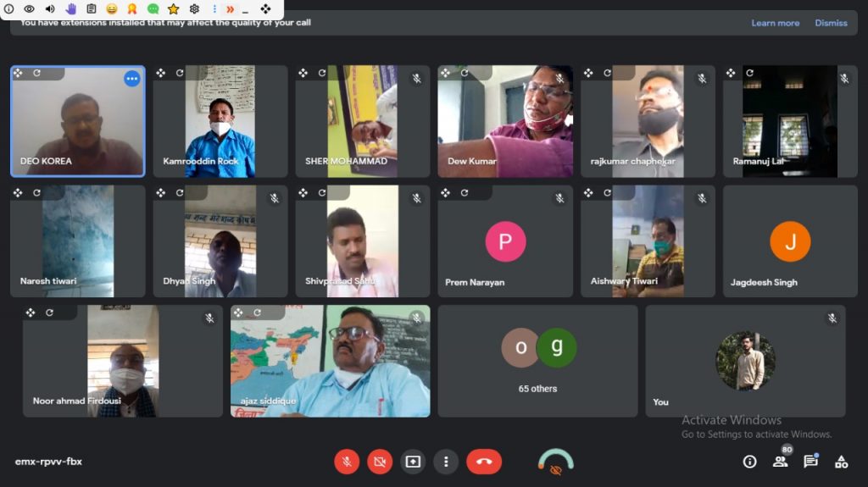868x487 pixels.
Task: Unmute the microphone in the call controls
Action: pos(346,462)
